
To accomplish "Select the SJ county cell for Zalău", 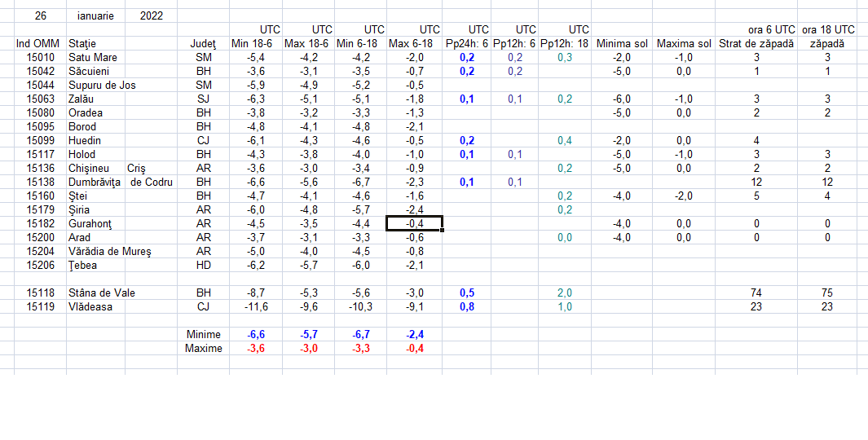I will point(203,99).
